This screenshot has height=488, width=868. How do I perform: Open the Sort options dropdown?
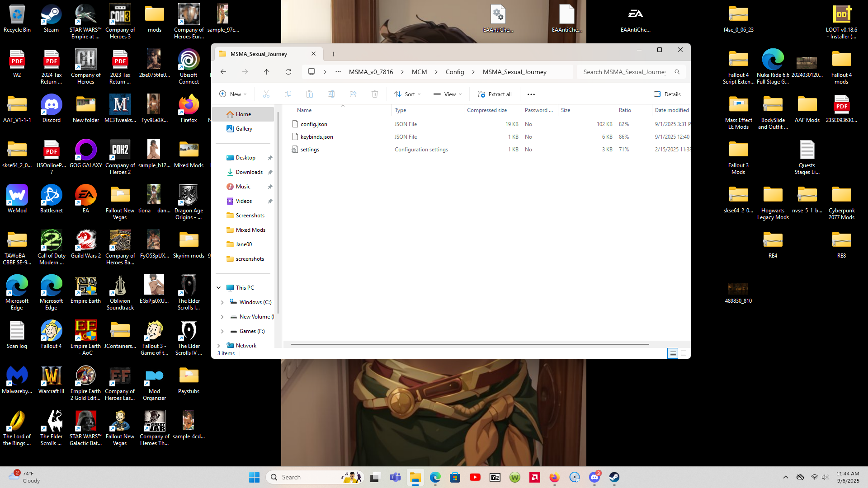tap(407, 94)
